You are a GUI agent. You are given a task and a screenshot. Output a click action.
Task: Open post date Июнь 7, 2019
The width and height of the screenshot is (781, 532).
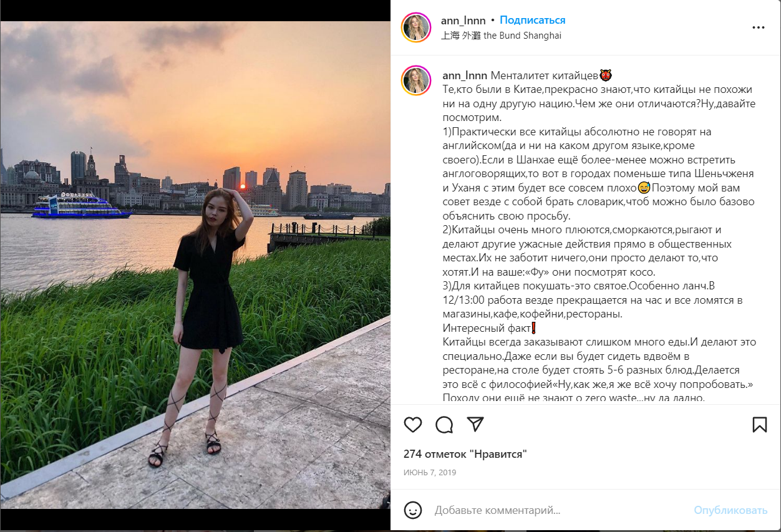click(430, 472)
